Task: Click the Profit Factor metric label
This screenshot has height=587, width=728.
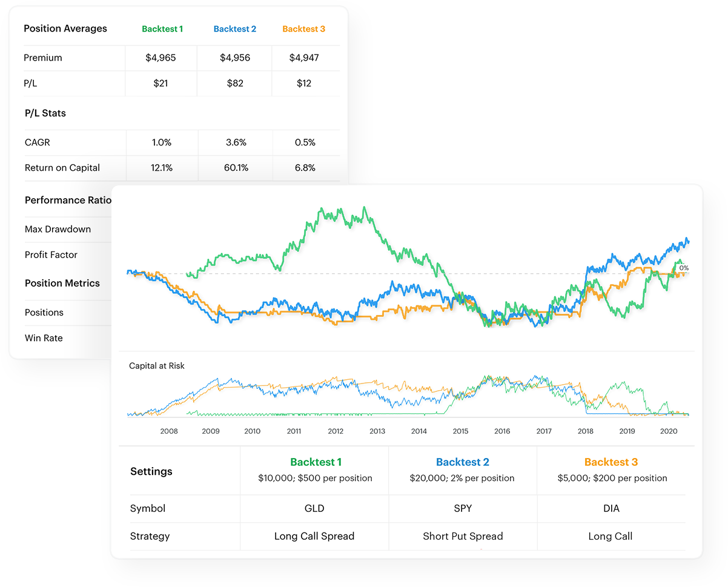Action: click(51, 255)
